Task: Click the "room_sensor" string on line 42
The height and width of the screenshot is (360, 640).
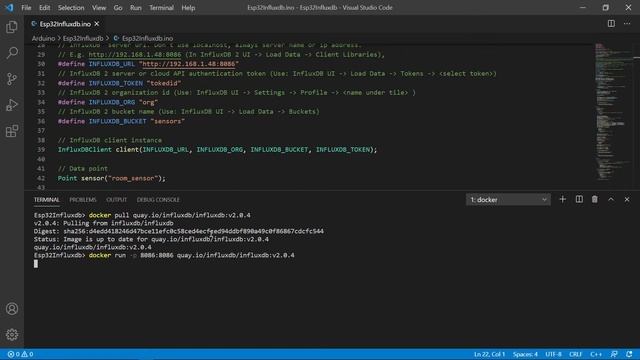Action: tap(133, 178)
